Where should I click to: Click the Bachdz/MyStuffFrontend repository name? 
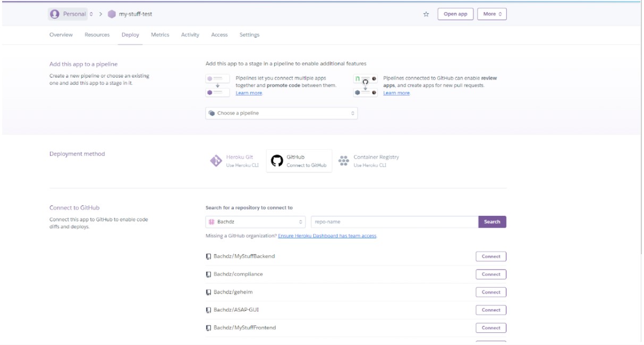point(244,328)
